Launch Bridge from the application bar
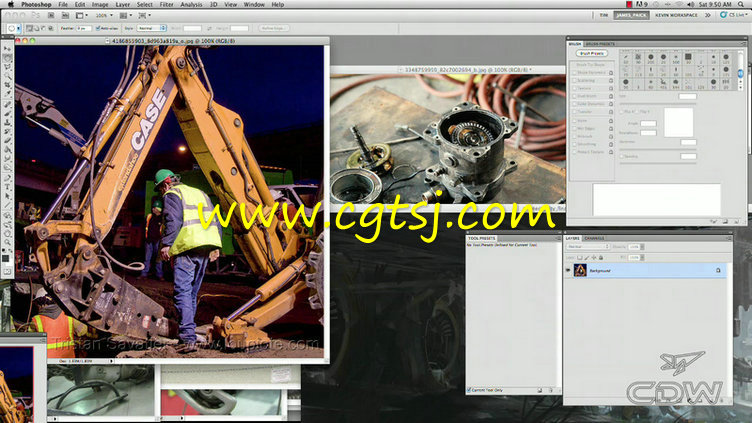Screen dimensions: 752x423 (51, 15)
